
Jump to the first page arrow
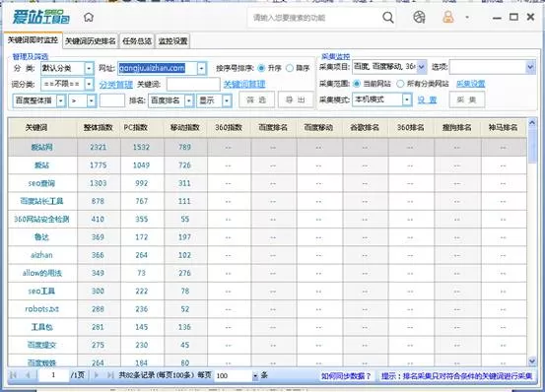coord(13,375)
